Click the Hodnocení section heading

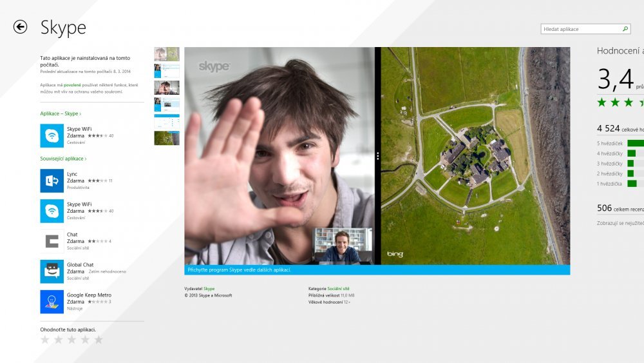point(620,51)
